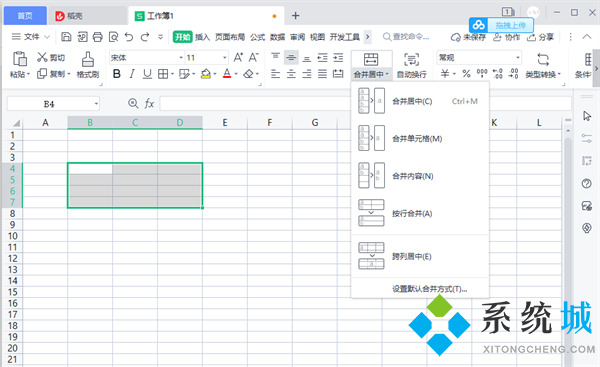Click in the formula bar input field
The image size is (600, 367).
(x=365, y=103)
